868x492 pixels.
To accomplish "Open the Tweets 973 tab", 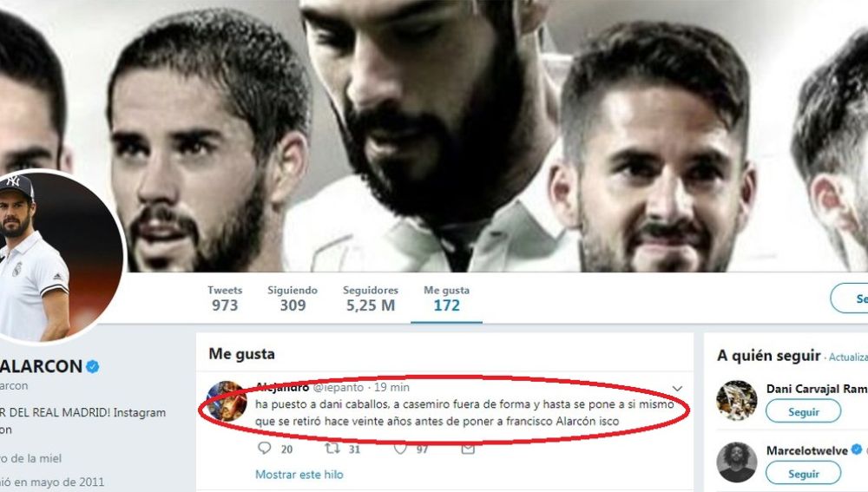I will (x=225, y=298).
